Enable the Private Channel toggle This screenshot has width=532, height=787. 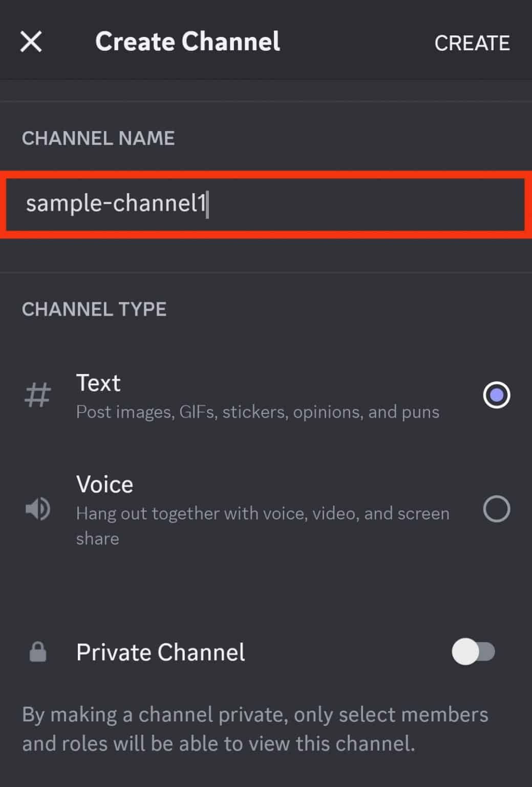pos(474,652)
